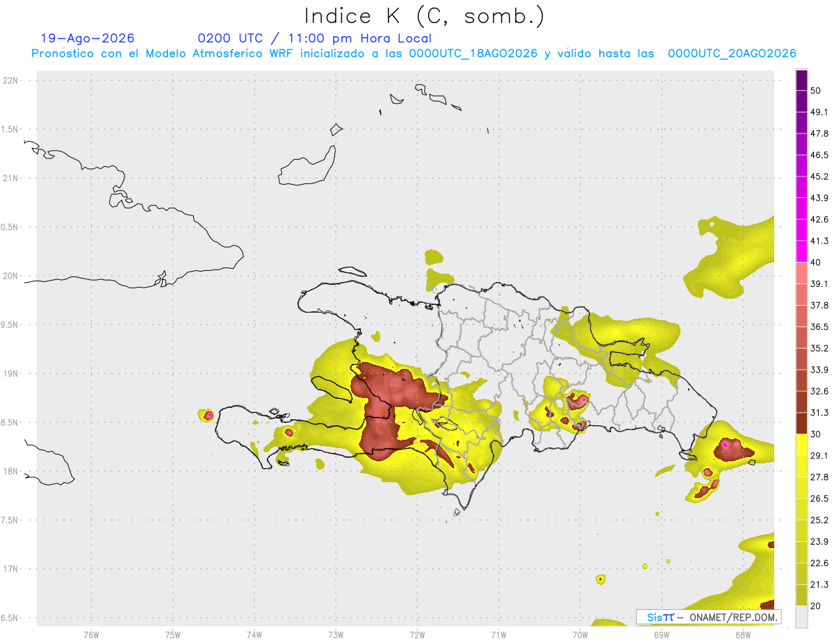This screenshot has height=644, width=834.
Task: Pick the dark brown colorbar swatch between 30 and 31.3
Action: [801, 424]
